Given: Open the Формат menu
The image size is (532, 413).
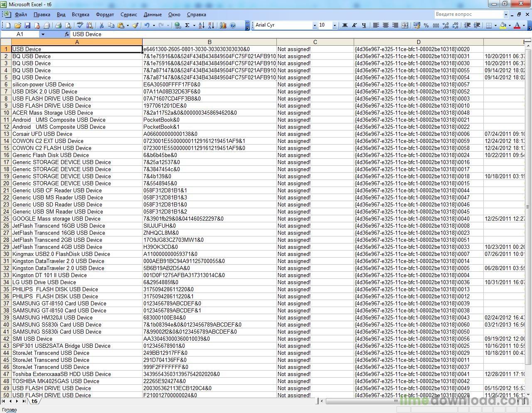Looking at the screenshot, I should (105, 15).
